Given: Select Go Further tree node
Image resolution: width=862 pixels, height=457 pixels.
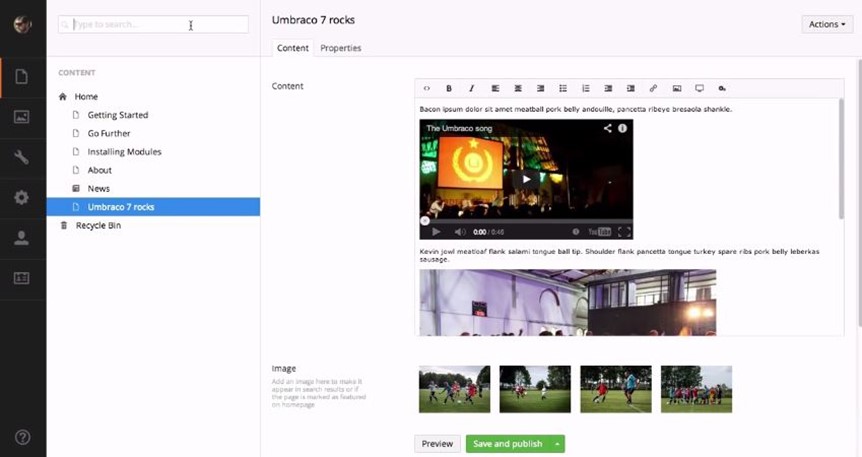Looking at the screenshot, I should [109, 133].
